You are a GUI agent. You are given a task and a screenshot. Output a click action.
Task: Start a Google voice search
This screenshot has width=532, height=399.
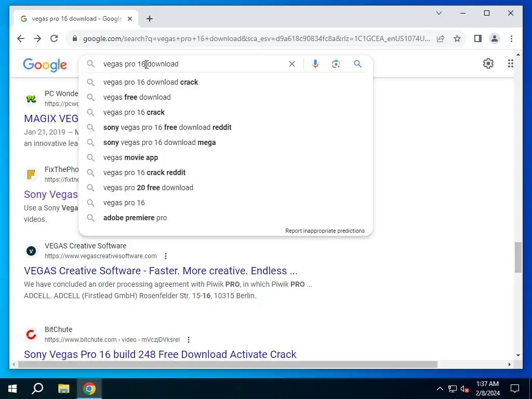315,64
